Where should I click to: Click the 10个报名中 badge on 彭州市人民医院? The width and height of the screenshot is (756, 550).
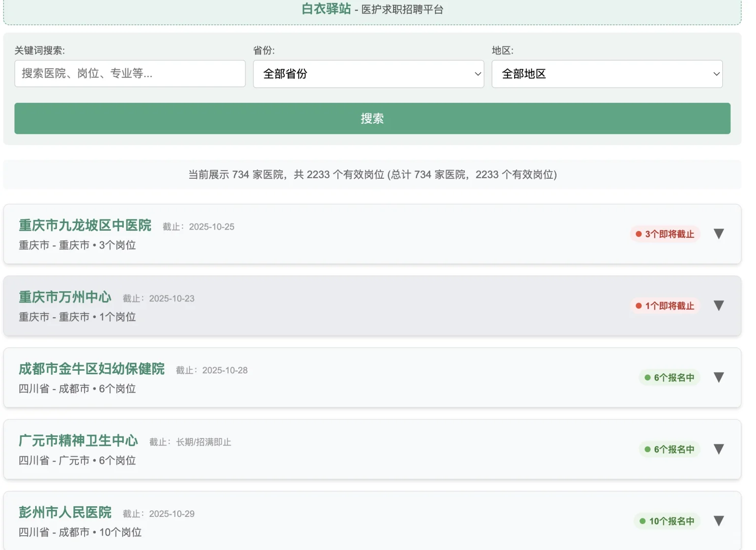tap(667, 521)
